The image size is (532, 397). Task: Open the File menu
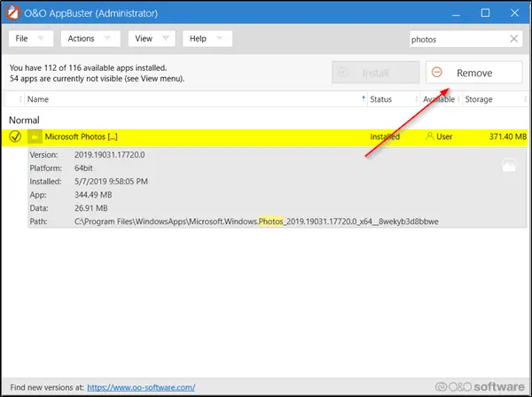[x=31, y=39]
